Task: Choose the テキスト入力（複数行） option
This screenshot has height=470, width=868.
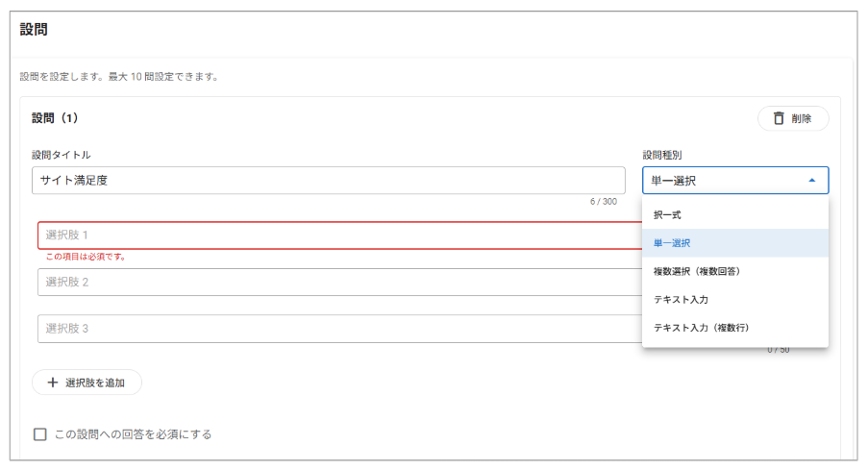Action: [701, 328]
